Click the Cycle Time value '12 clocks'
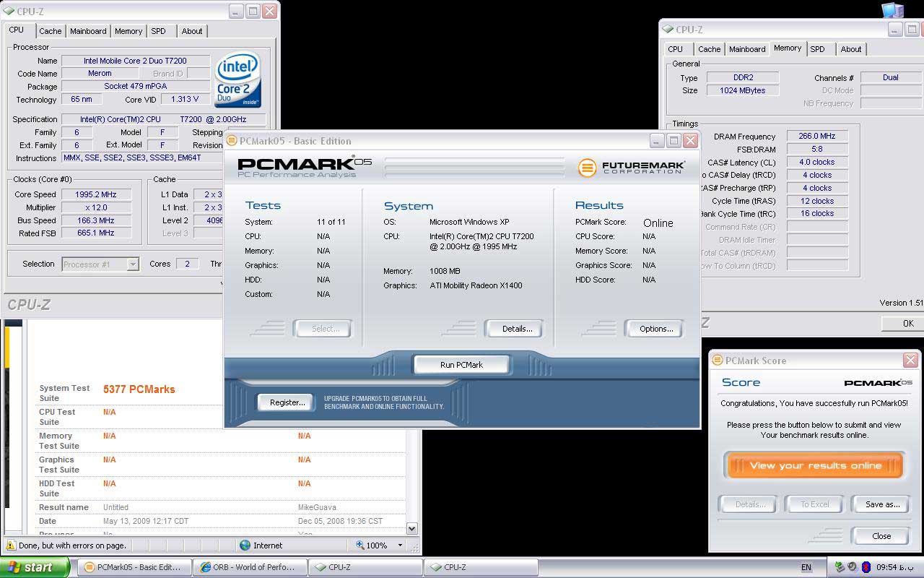Image resolution: width=924 pixels, height=578 pixels. (x=817, y=201)
